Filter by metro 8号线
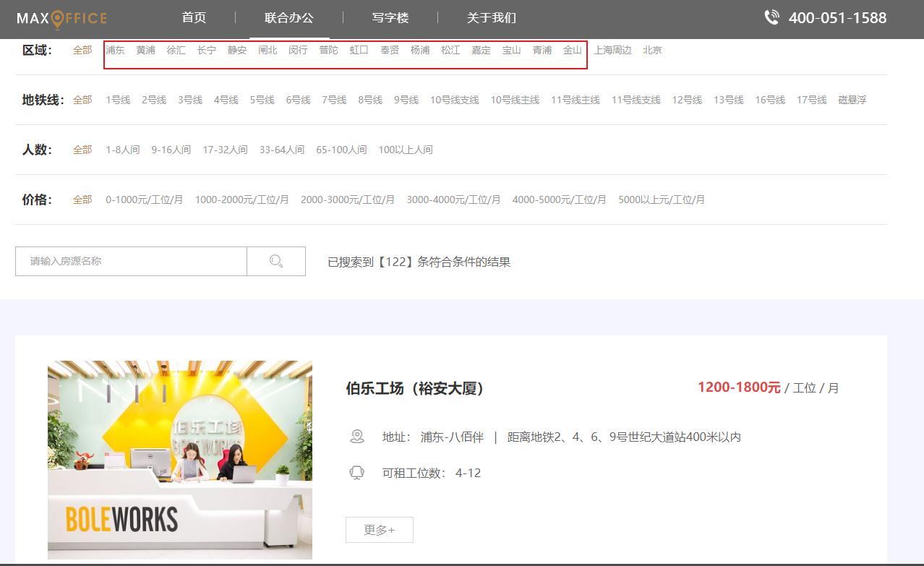Viewport: 924px width, 566px height. 370,100
